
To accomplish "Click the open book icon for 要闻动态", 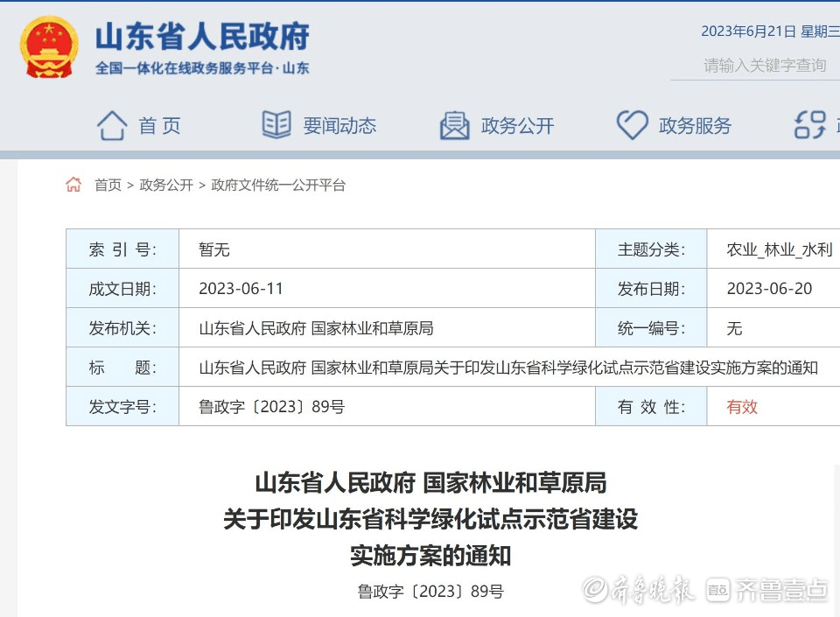I will [276, 124].
